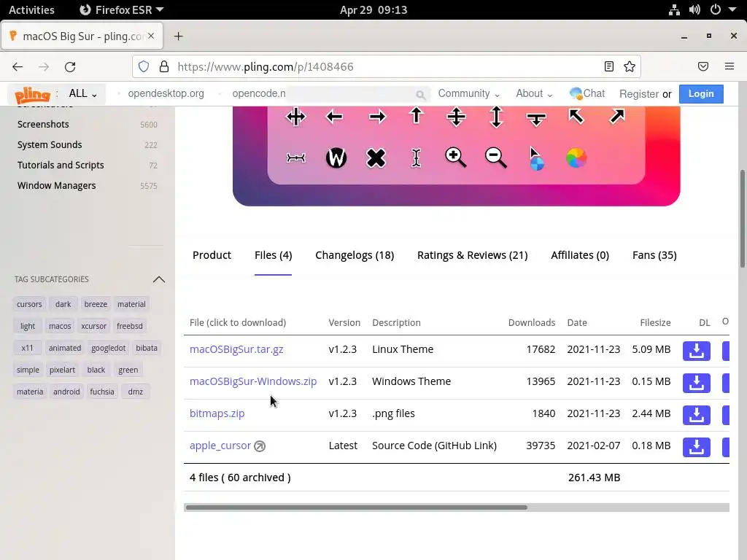Click the bitmaps.zip file link

tap(217, 413)
